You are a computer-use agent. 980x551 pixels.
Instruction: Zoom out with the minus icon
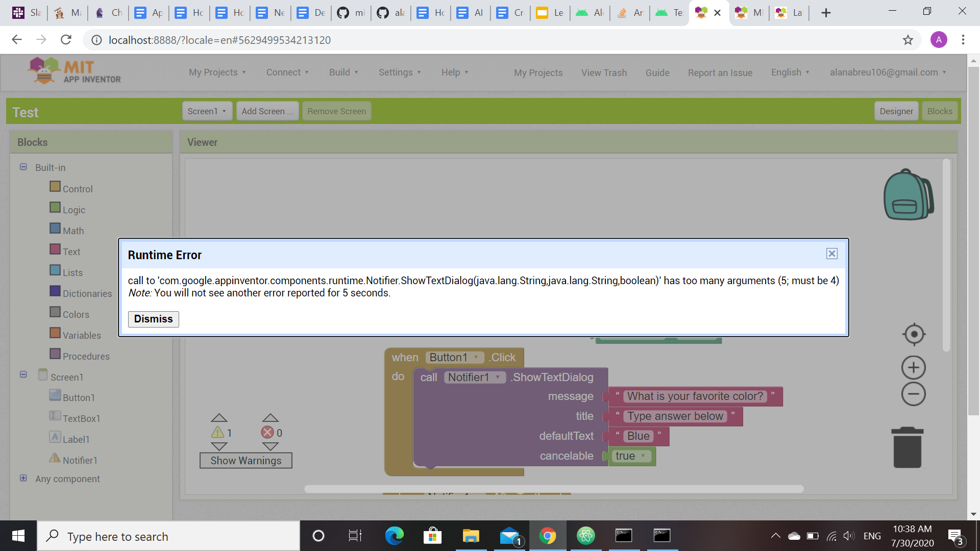[x=914, y=394]
